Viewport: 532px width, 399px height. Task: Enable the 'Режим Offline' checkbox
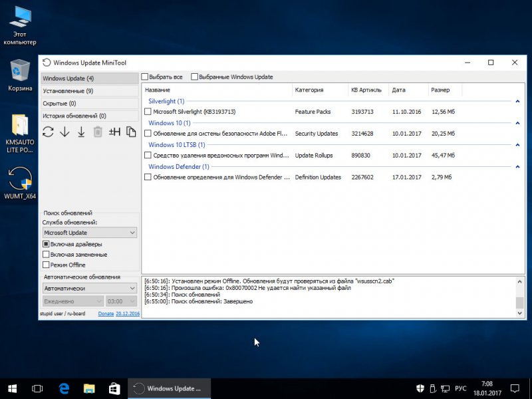[46, 265]
